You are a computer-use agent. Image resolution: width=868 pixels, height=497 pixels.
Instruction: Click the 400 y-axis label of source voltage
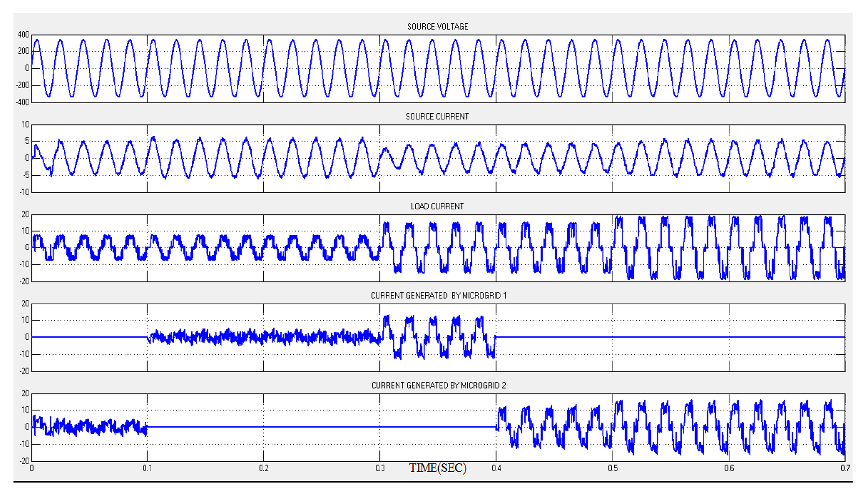23,35
